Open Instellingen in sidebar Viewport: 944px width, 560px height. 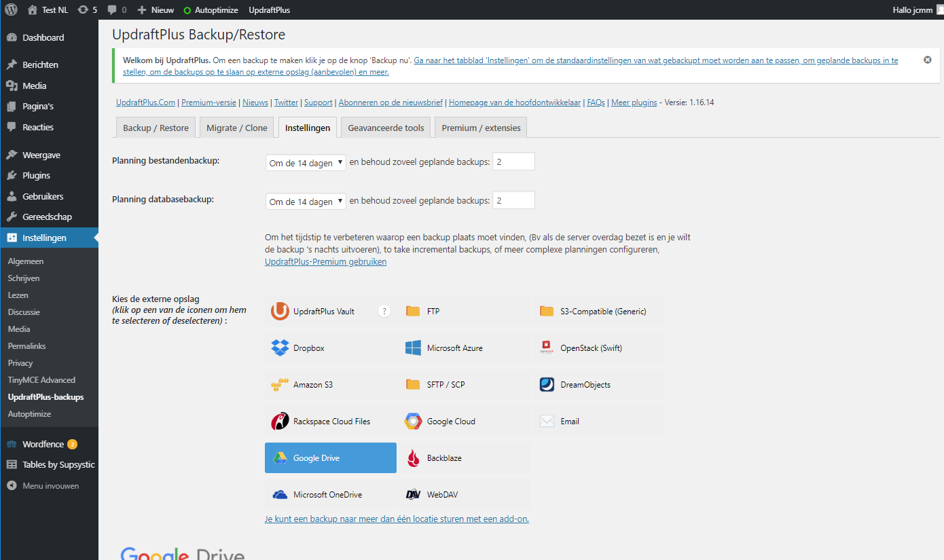point(49,238)
